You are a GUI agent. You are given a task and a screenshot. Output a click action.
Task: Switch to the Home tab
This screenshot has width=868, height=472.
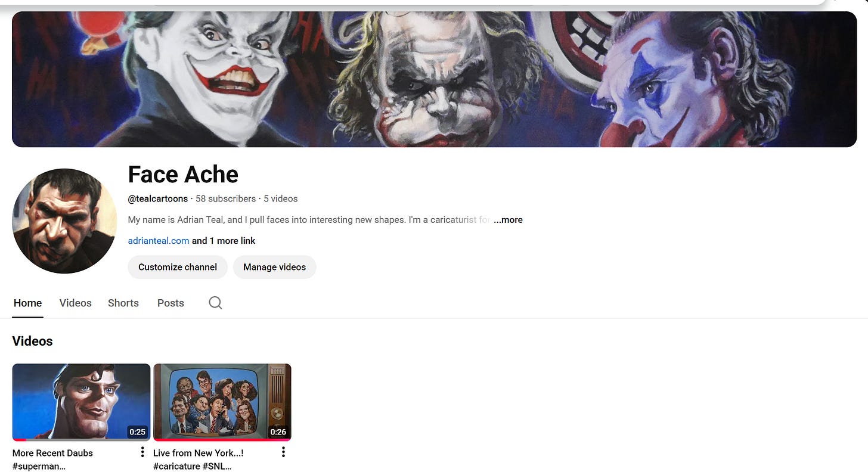coord(27,303)
